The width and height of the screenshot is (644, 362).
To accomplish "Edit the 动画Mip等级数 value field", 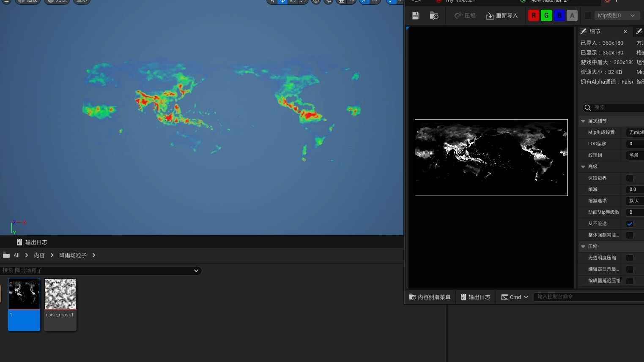I will click(x=635, y=212).
